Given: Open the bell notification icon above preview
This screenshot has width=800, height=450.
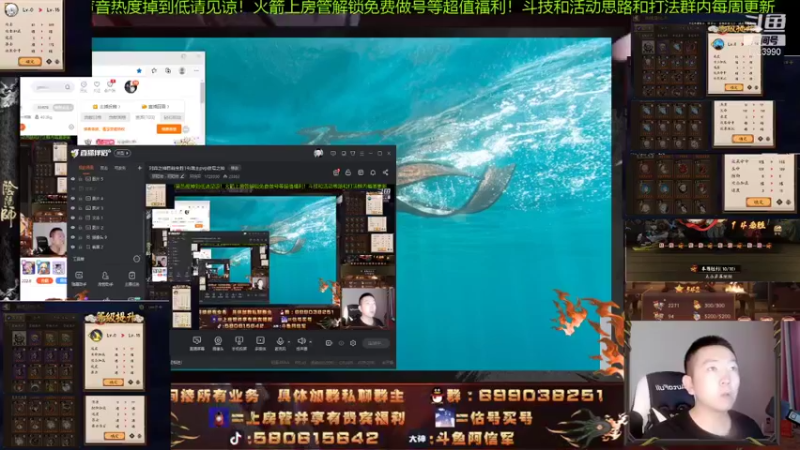Looking at the screenshot, I should [373, 172].
